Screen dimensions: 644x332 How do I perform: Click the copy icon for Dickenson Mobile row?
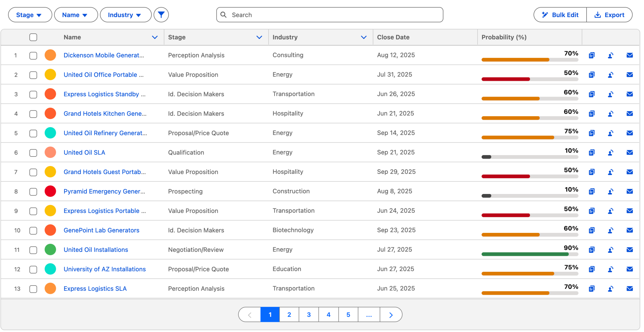click(591, 55)
